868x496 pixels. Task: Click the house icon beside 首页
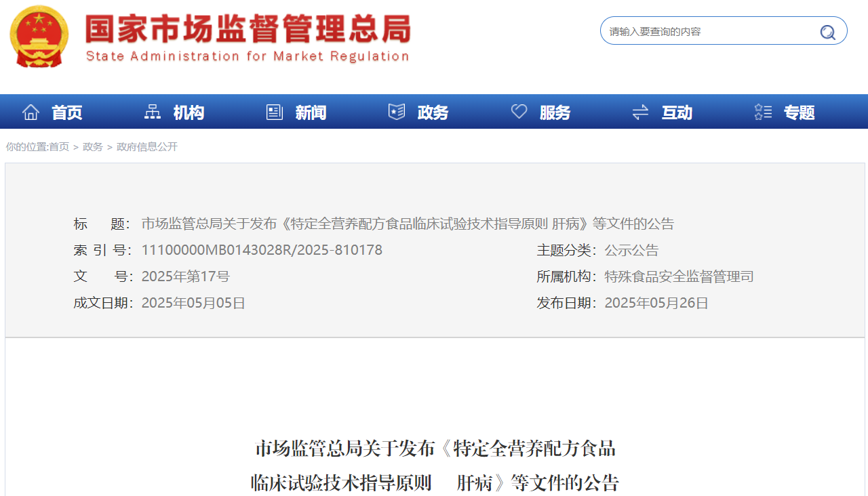click(x=31, y=112)
